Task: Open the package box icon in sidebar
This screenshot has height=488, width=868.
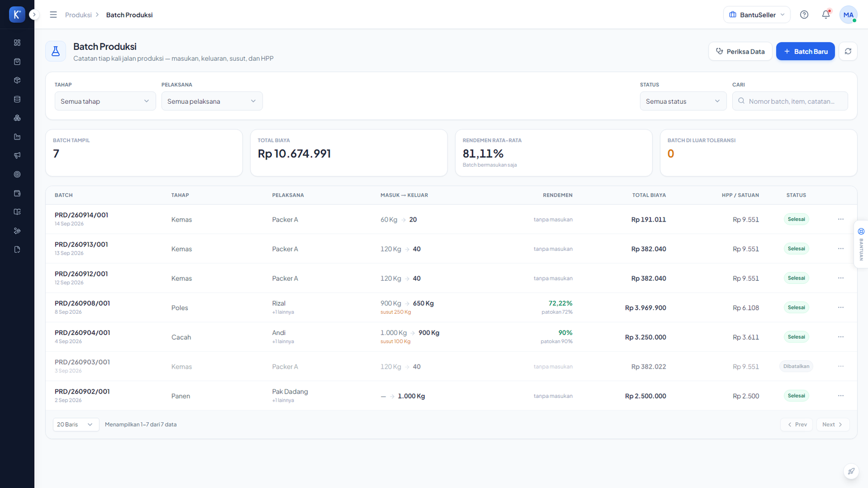Action: click(x=17, y=80)
